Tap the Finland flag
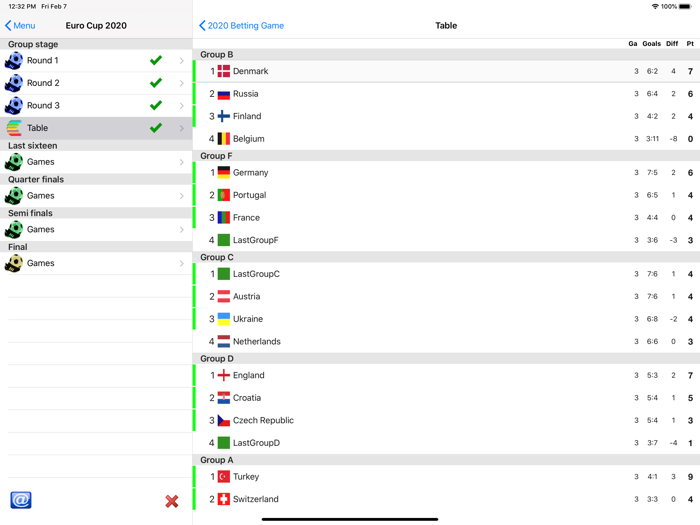 224,117
